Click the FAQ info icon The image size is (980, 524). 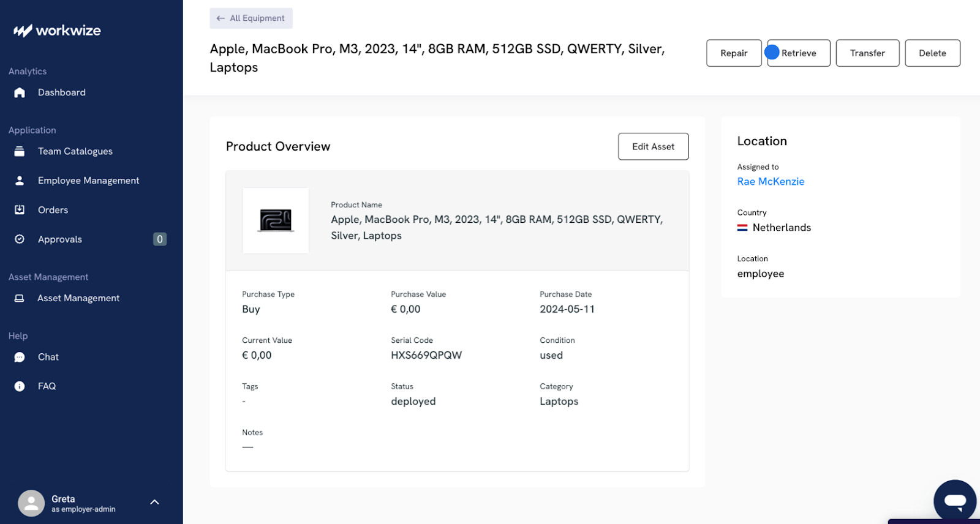[20, 386]
